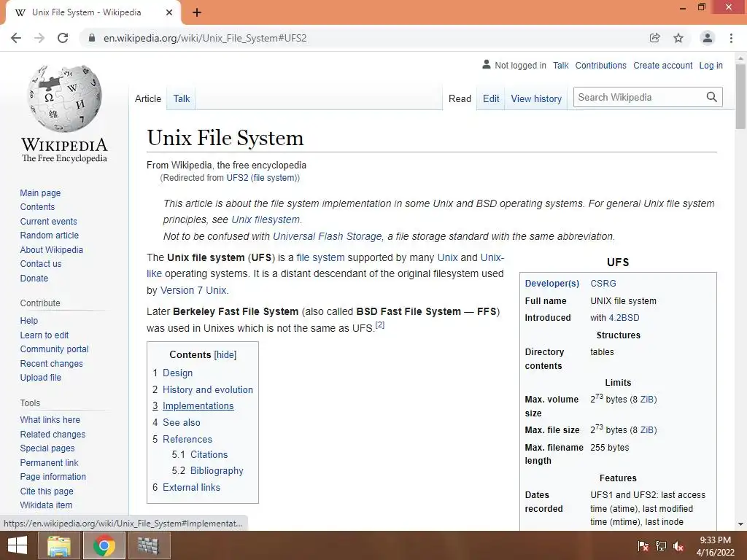This screenshot has height=560, width=747.
Task: Reload the current page
Action: [63, 38]
